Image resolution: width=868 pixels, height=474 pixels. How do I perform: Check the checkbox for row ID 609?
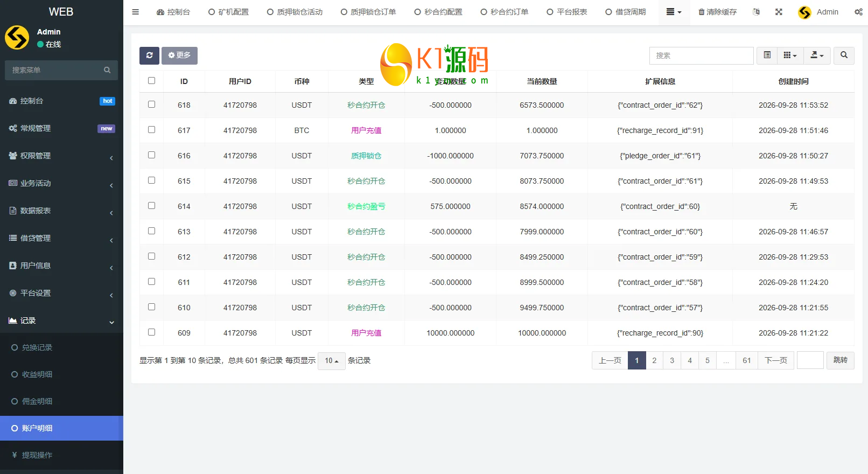(x=151, y=332)
